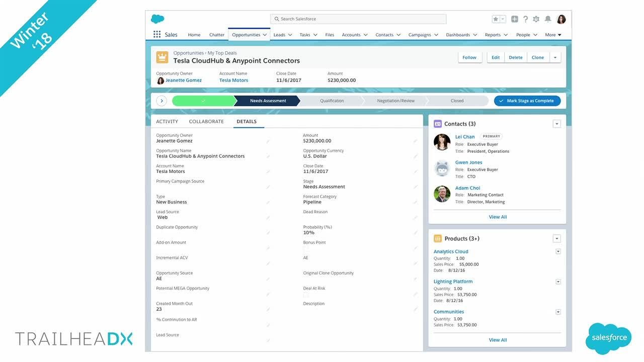Screen dimensions: 644x362
Task: Click View All under Contacts
Action: [x=498, y=217]
